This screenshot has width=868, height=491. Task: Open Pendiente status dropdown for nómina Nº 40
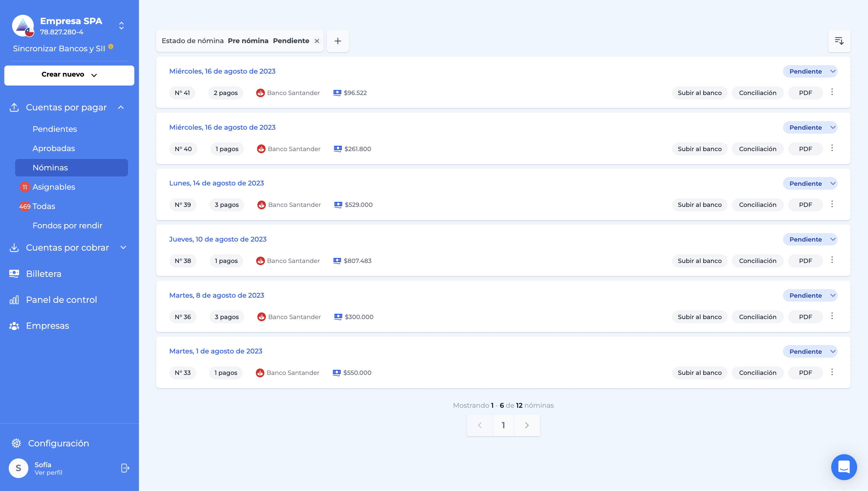(810, 127)
